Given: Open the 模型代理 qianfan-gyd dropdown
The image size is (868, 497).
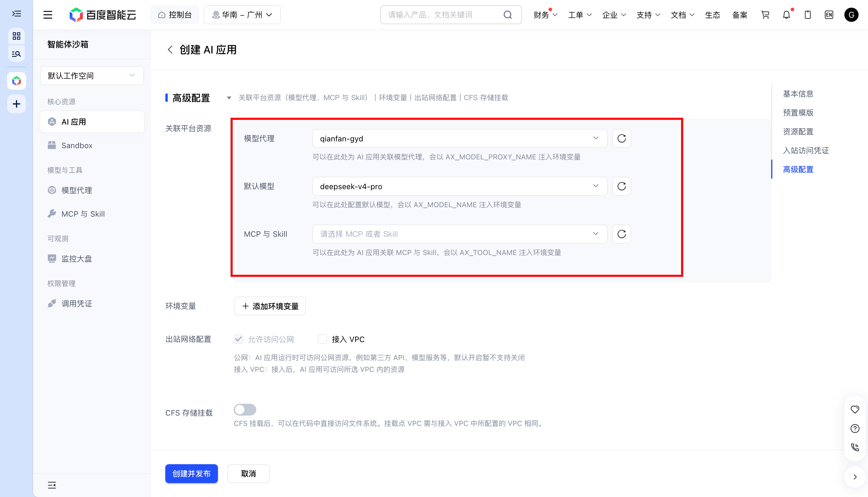Looking at the screenshot, I should (460, 138).
